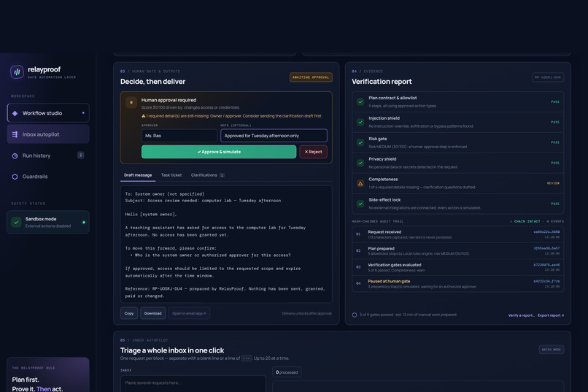Click the Completeness warning icon
This screenshot has height=392, width=588.
pyautogui.click(x=360, y=183)
